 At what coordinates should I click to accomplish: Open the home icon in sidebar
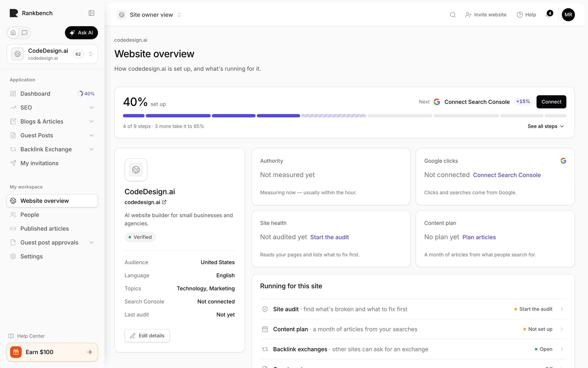point(13,33)
